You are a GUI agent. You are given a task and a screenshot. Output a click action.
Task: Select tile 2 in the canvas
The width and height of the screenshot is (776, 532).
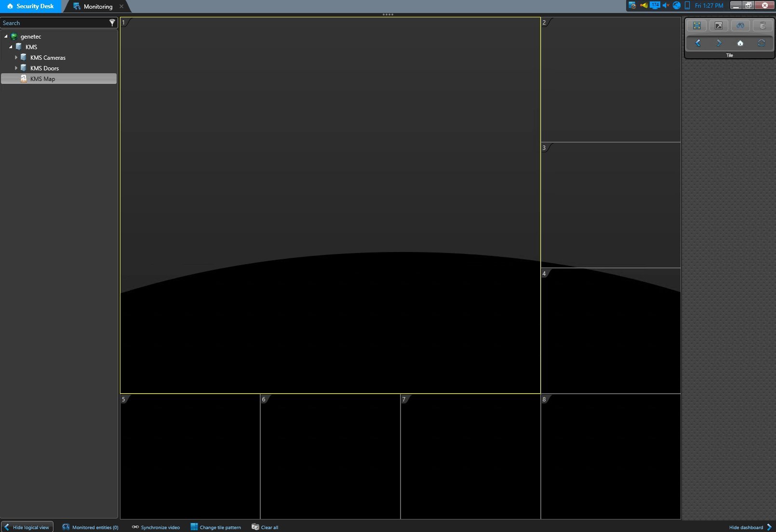(x=611, y=80)
